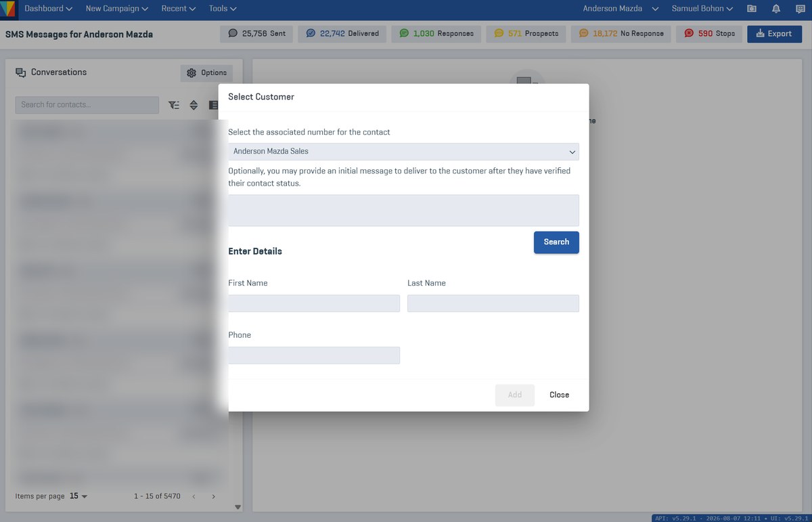812x522 pixels.
Task: Filter by 1,030 Responses
Action: pos(436,34)
